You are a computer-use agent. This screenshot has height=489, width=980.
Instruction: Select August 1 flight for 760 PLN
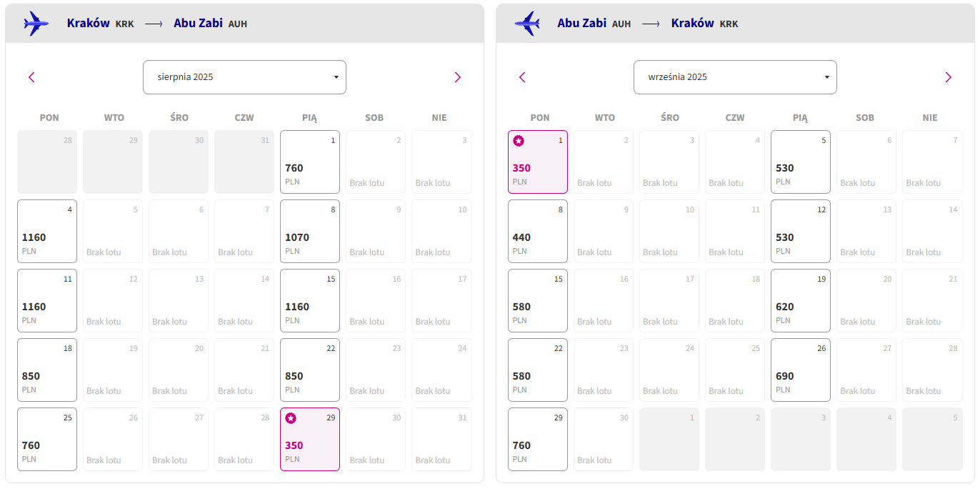pos(310,162)
